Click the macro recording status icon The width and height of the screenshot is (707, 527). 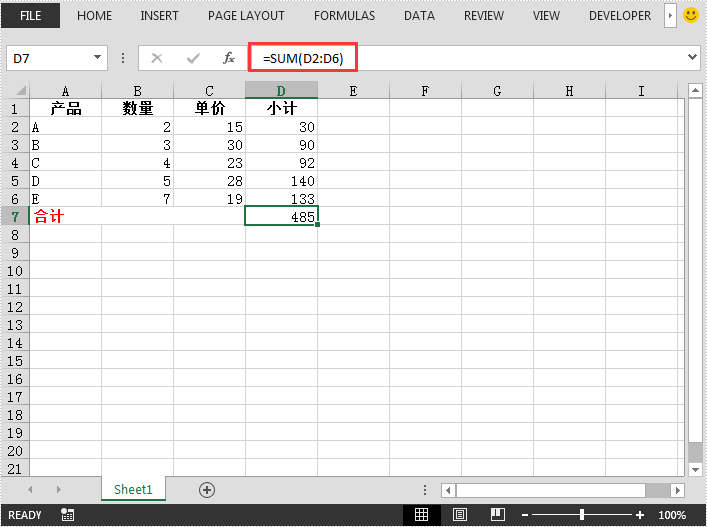(68, 514)
